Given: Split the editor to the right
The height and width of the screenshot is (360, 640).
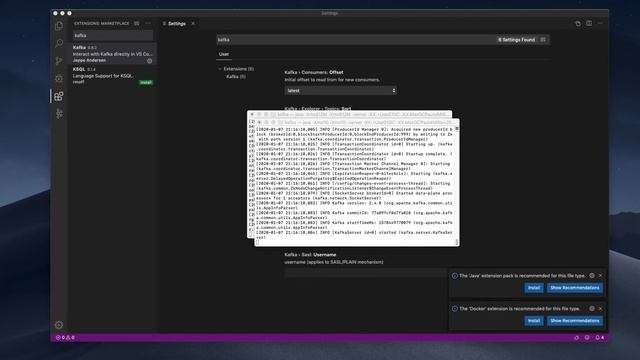Looking at the screenshot, I should (589, 24).
